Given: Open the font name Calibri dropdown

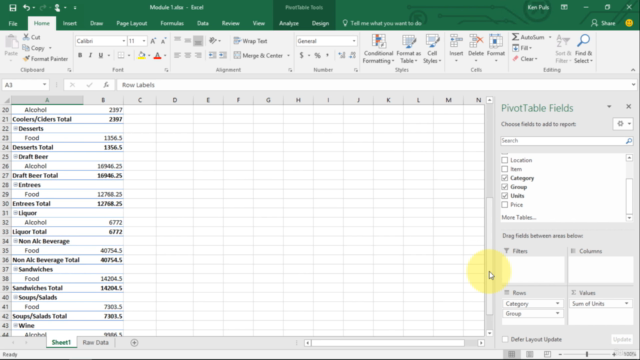Looking at the screenshot, I should (124, 41).
